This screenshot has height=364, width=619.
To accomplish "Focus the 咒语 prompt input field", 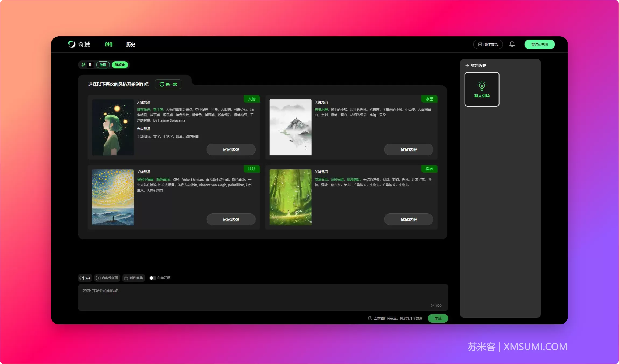I will point(263,297).
